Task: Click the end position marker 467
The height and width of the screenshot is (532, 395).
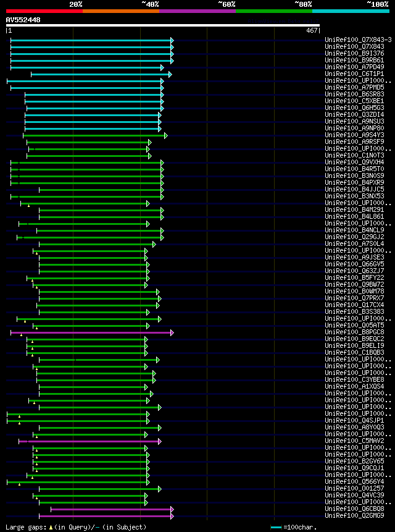Action: (x=312, y=30)
